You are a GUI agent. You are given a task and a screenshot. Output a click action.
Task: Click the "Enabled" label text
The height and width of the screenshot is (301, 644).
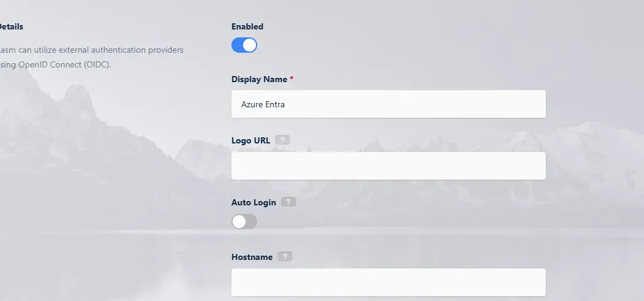point(247,26)
